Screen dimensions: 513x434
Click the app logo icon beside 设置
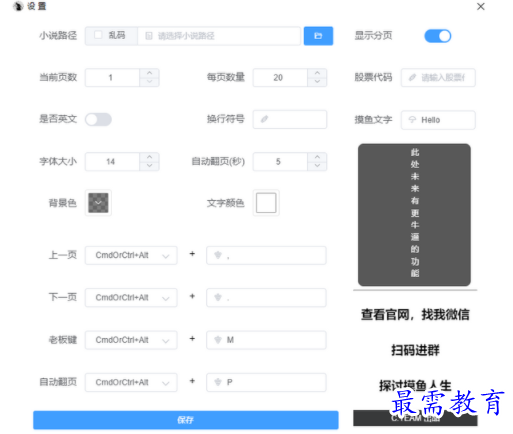[18, 6]
